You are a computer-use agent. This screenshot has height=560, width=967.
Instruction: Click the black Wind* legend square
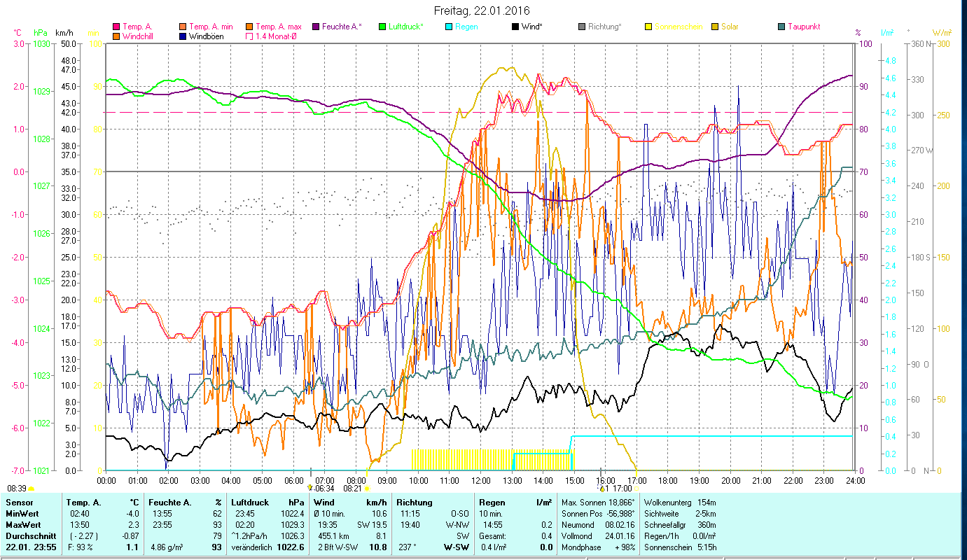tap(515, 27)
